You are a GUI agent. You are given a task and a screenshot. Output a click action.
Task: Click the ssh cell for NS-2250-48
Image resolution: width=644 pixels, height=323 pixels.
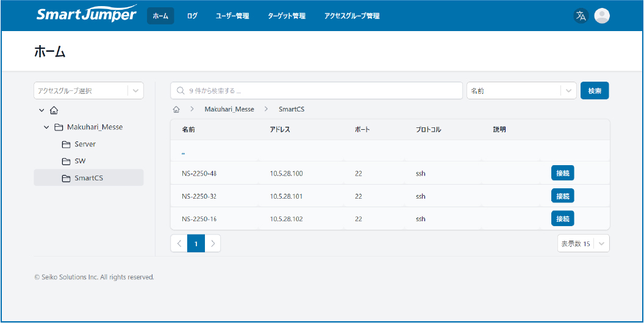click(420, 174)
